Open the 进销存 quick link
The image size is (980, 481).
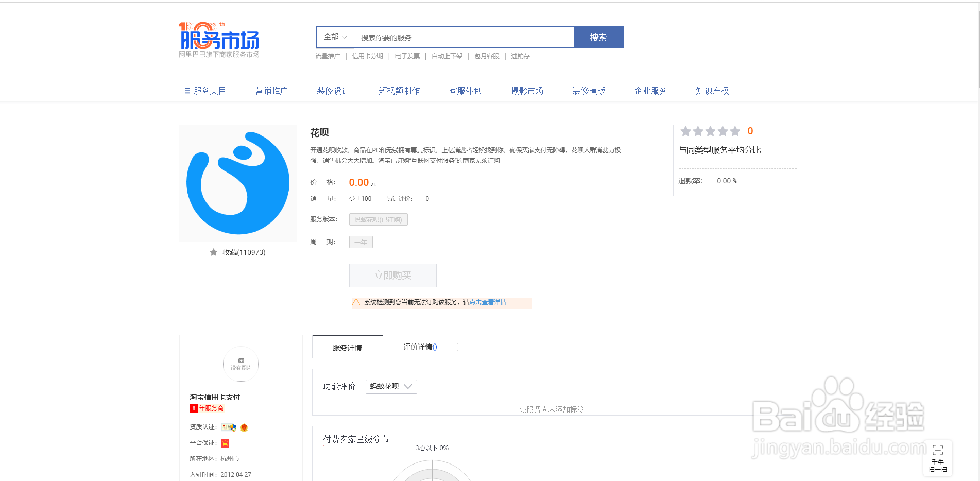coord(520,56)
